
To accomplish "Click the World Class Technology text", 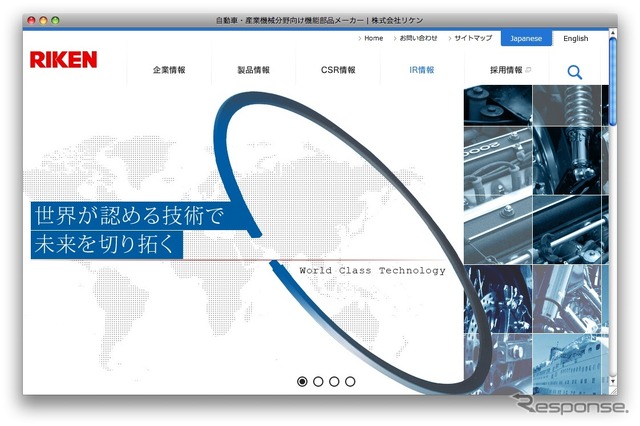I will click(372, 271).
